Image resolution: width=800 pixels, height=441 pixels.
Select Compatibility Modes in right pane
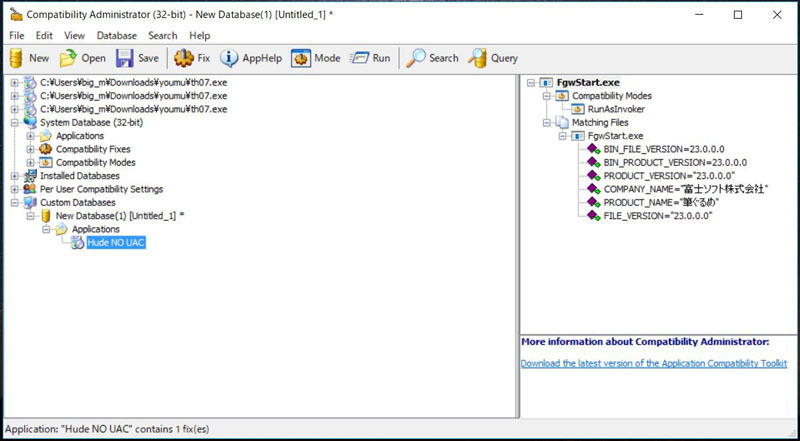(x=612, y=95)
